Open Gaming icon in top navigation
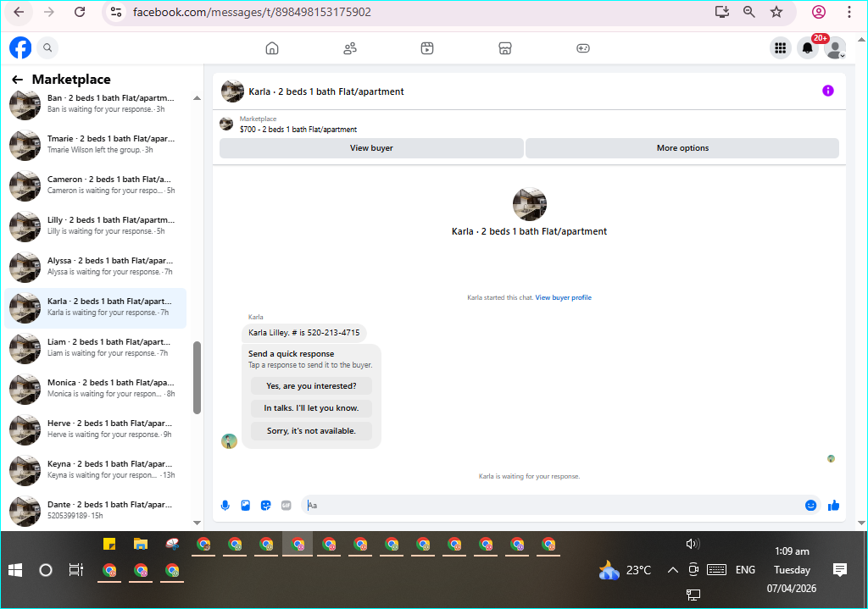 (583, 48)
